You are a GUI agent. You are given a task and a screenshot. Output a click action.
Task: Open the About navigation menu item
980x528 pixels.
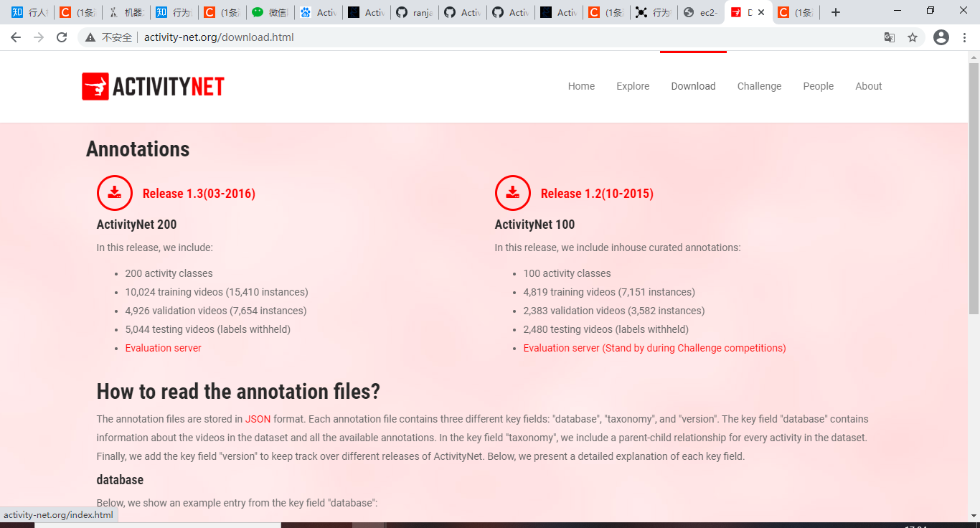pyautogui.click(x=868, y=86)
